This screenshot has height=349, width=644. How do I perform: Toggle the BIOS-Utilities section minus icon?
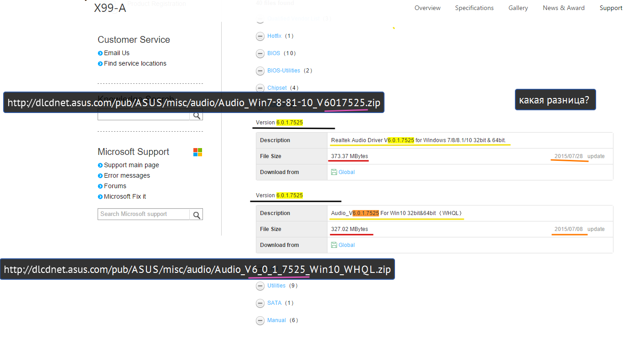[260, 71]
